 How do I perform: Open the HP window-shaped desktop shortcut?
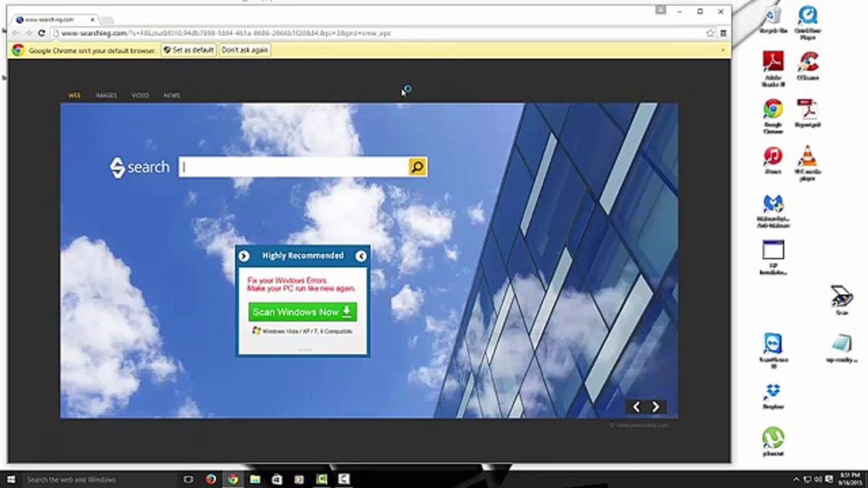[x=773, y=258]
